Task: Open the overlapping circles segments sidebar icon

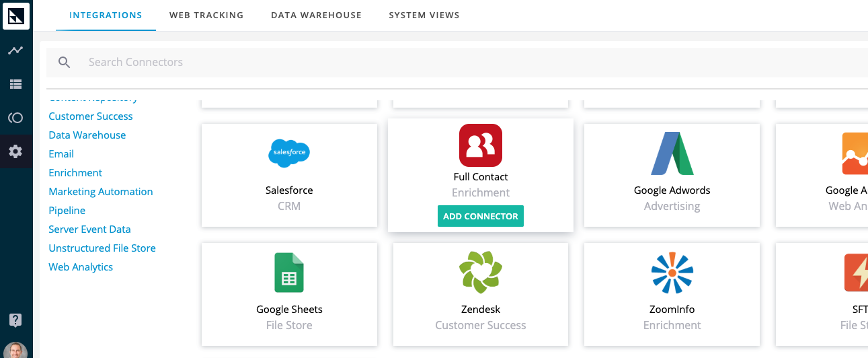Action: (x=15, y=118)
